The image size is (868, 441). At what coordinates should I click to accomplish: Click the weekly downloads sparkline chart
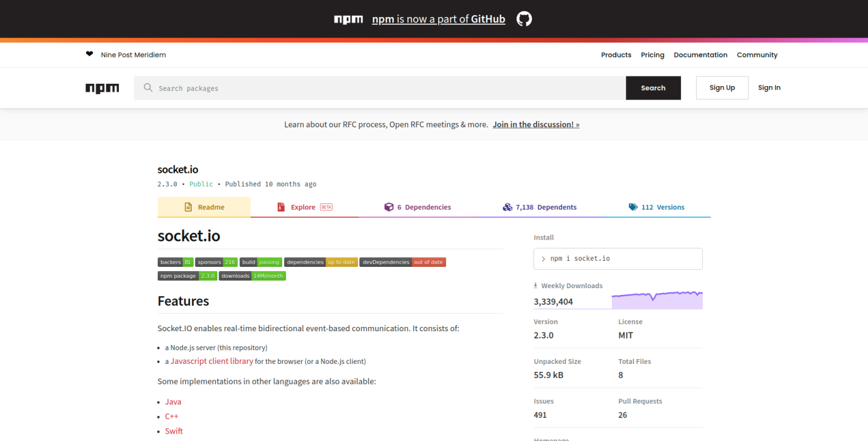click(657, 300)
